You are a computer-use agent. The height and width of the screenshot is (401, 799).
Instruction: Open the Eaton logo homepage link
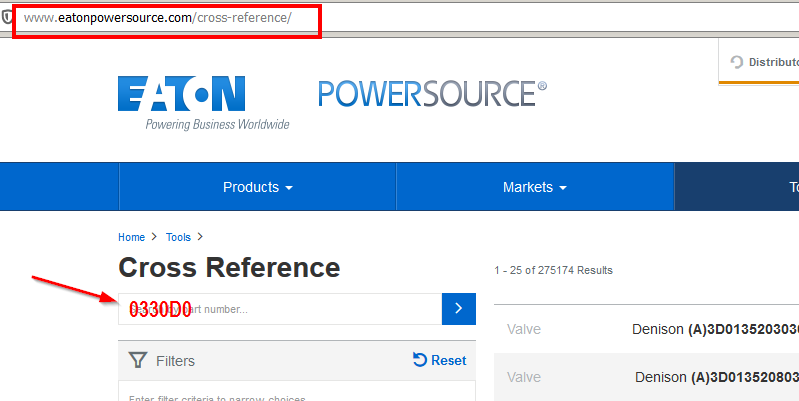tap(181, 94)
